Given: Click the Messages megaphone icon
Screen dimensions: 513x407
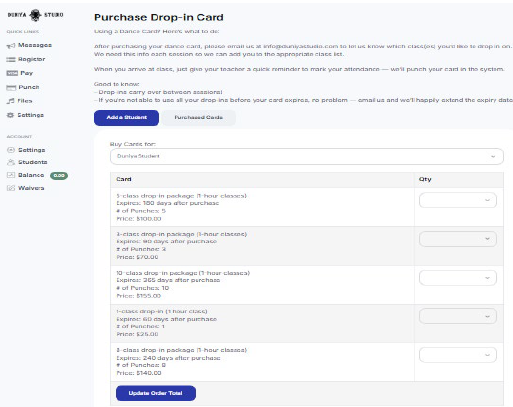Looking at the screenshot, I should (x=11, y=45).
